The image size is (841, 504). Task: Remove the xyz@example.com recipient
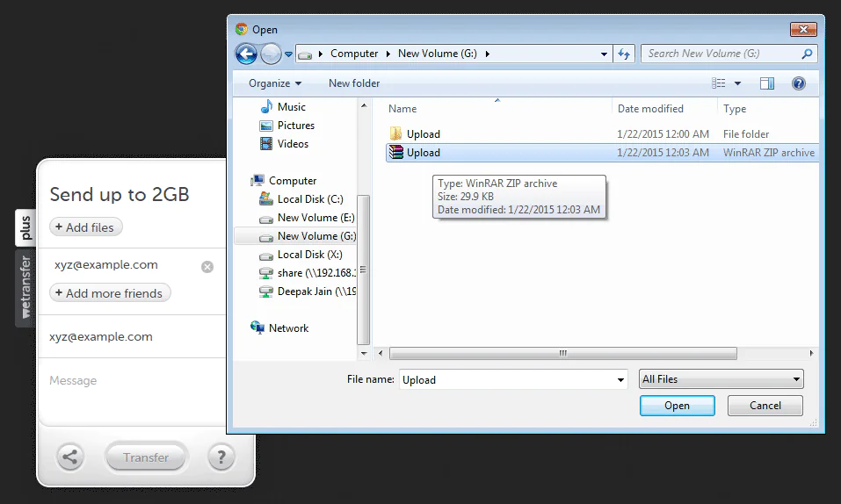pos(207,266)
